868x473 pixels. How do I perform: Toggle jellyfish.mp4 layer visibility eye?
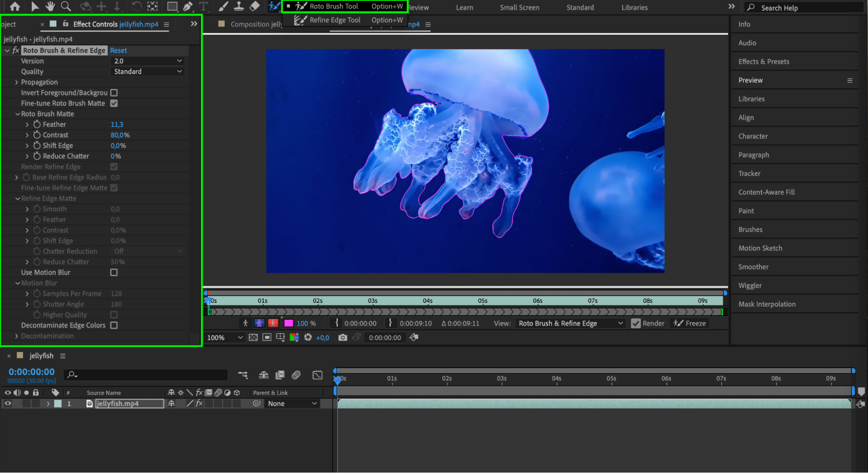point(8,404)
